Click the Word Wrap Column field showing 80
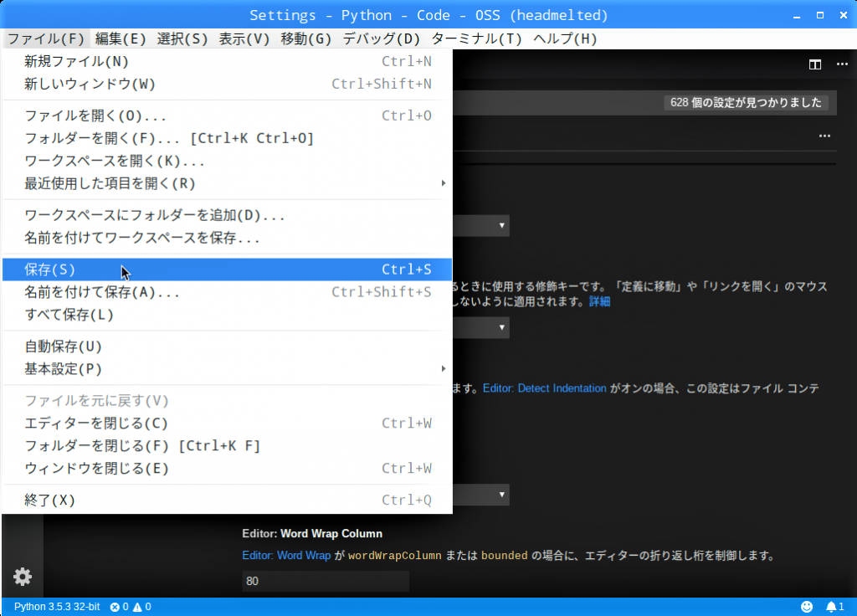This screenshot has height=616, width=857. (326, 581)
